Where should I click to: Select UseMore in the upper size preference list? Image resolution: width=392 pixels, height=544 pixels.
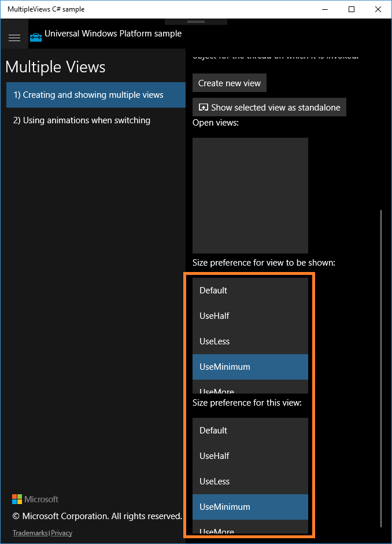click(x=250, y=389)
